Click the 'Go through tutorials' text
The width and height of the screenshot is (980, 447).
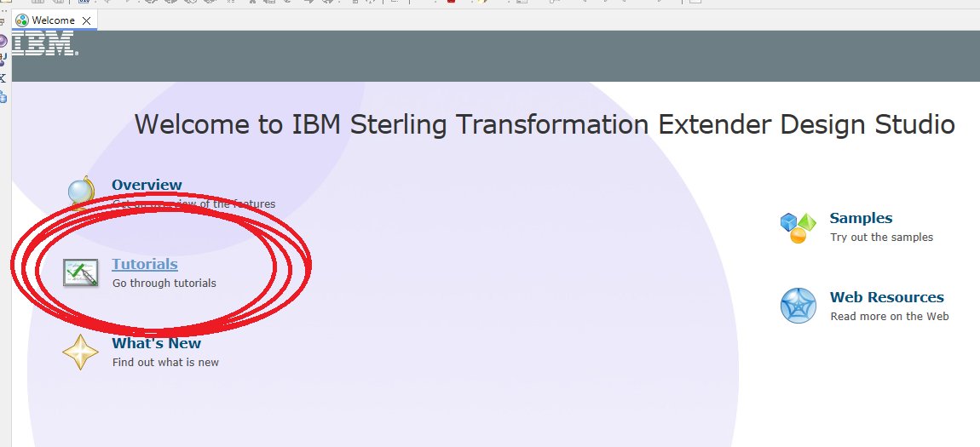(x=164, y=284)
